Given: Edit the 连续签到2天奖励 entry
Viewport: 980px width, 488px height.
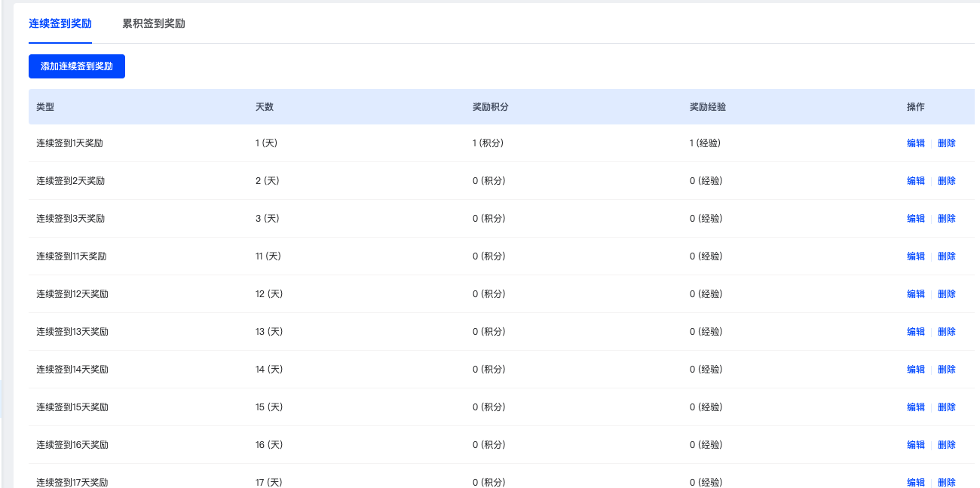Looking at the screenshot, I should point(915,181).
